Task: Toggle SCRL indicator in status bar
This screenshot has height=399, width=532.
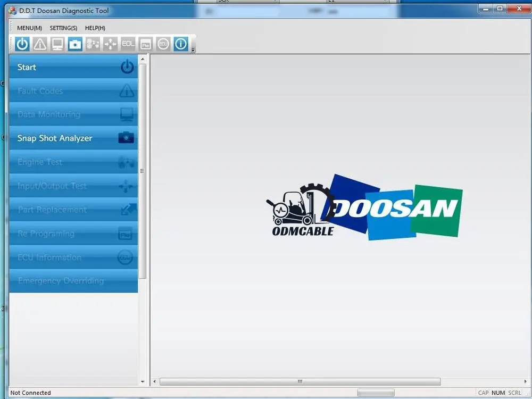Action: click(x=514, y=393)
